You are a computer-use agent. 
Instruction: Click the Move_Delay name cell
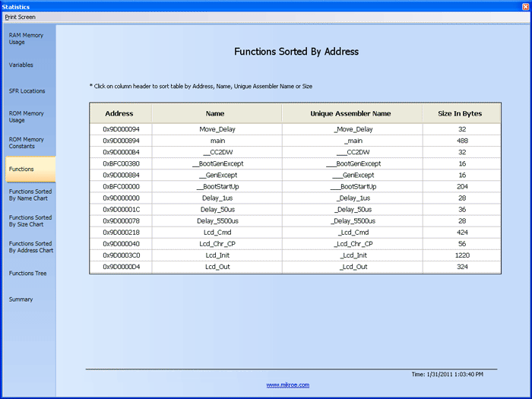[217, 129]
